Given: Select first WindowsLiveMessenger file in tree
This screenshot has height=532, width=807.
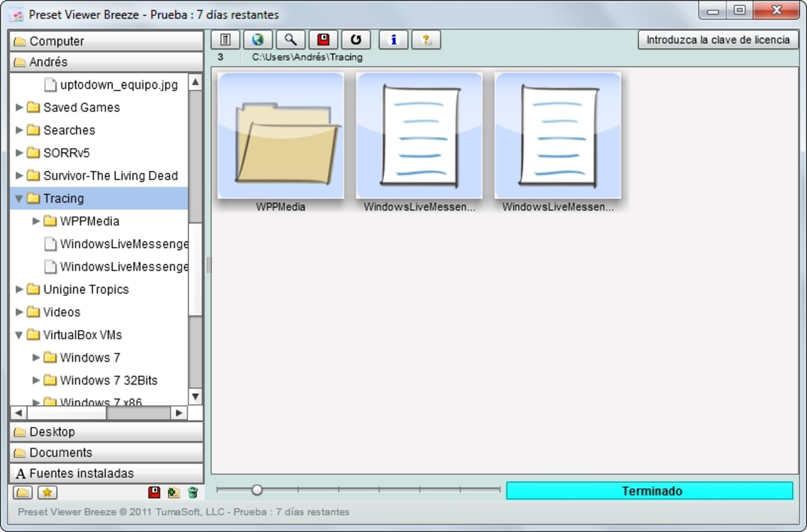Looking at the screenshot, I should [x=124, y=244].
